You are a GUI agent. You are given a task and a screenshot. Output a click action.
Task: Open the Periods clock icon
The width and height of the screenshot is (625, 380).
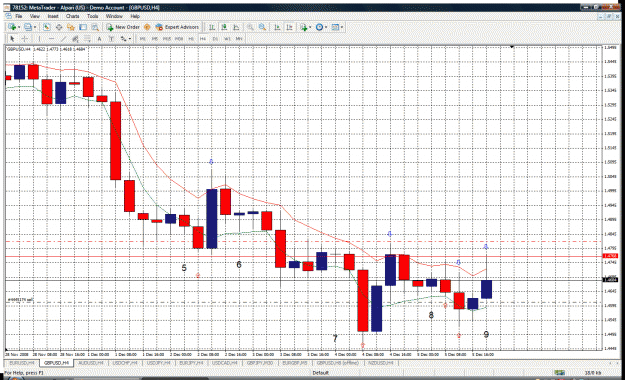tap(319, 27)
